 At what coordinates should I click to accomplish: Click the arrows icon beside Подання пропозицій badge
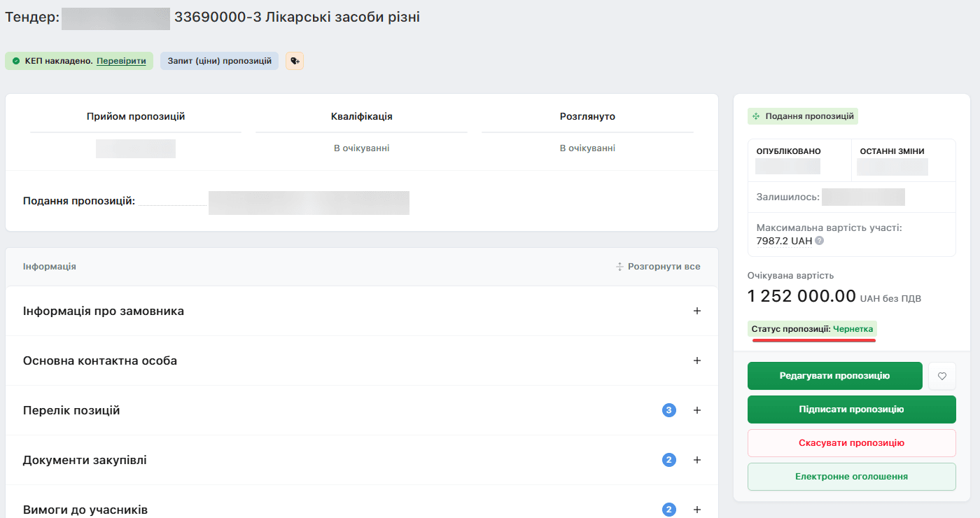pyautogui.click(x=756, y=116)
